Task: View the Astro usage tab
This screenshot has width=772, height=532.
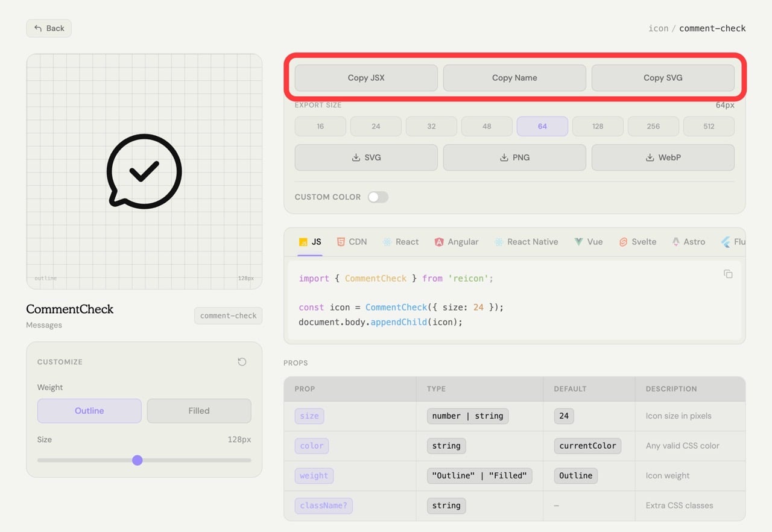Action: (688, 242)
